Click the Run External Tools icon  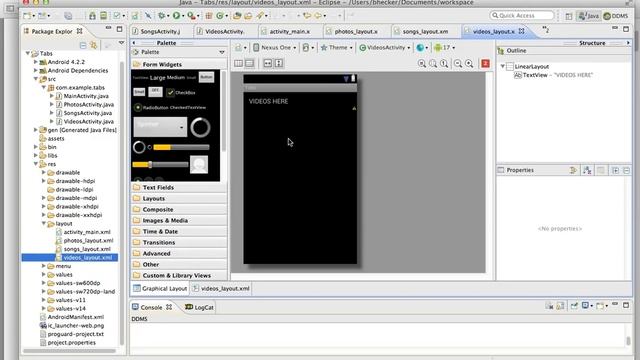coord(191,16)
